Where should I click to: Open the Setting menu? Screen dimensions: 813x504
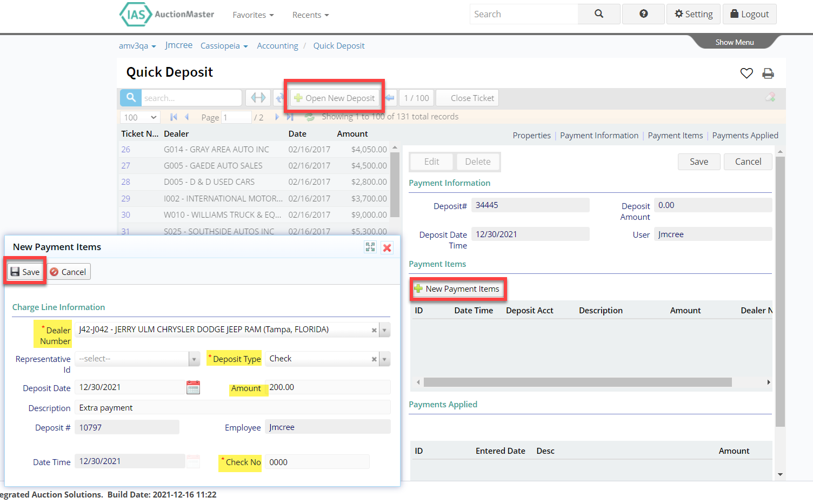pyautogui.click(x=694, y=14)
